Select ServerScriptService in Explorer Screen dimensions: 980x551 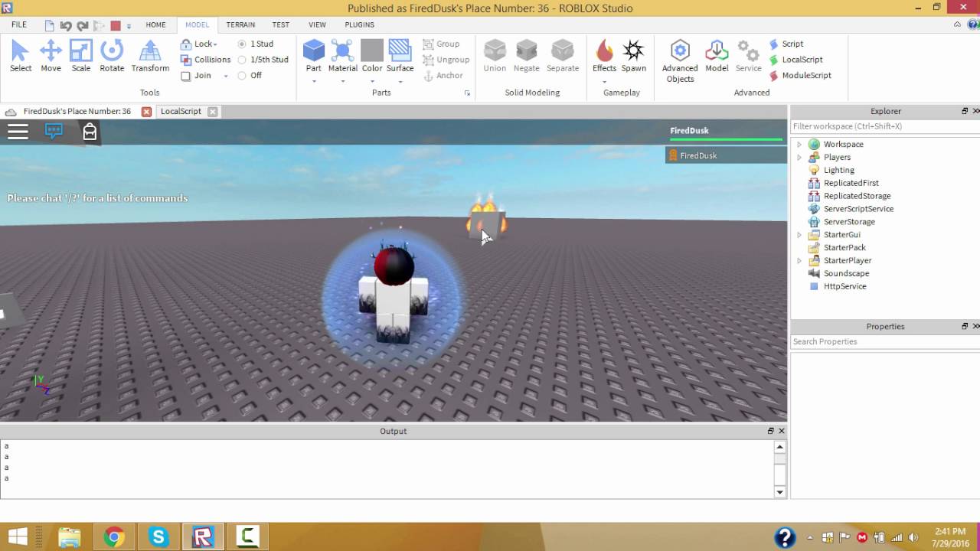pos(858,209)
